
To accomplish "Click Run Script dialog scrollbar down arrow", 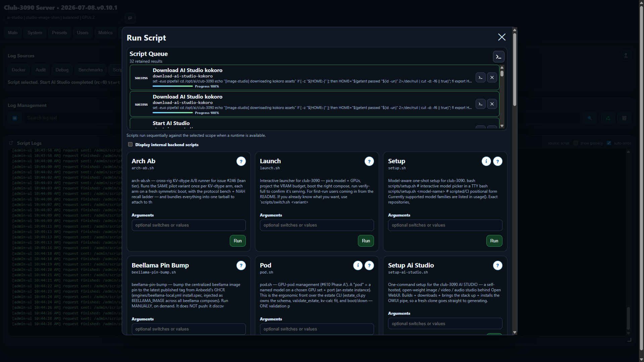I will coord(515,333).
